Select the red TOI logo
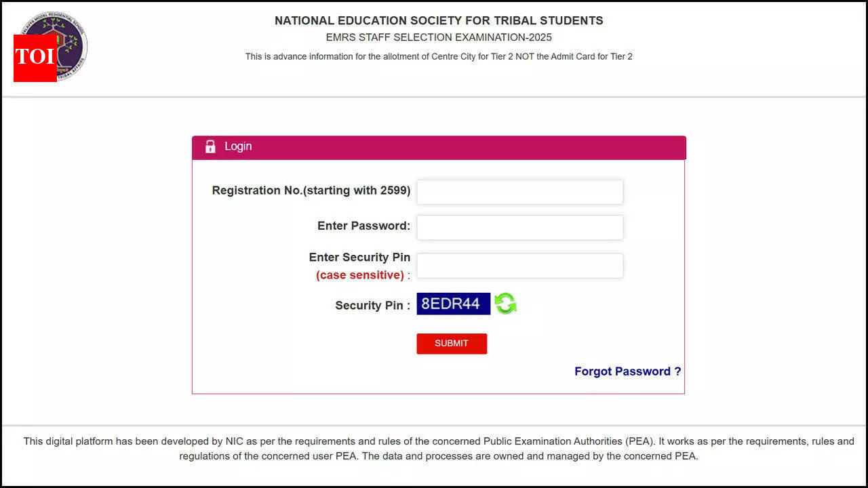868x488 pixels. pyautogui.click(x=35, y=59)
